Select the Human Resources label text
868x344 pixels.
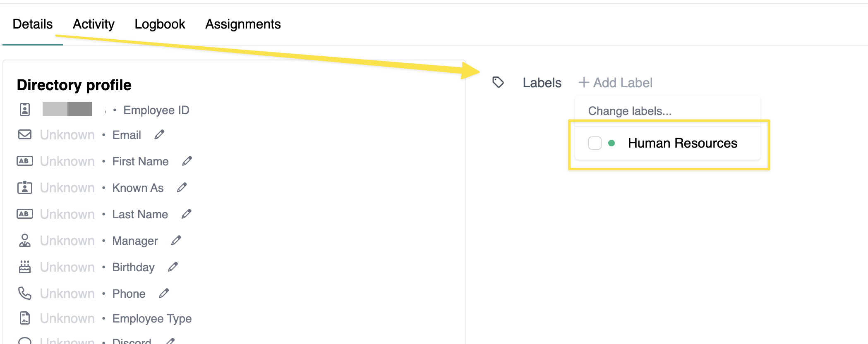[x=682, y=143]
